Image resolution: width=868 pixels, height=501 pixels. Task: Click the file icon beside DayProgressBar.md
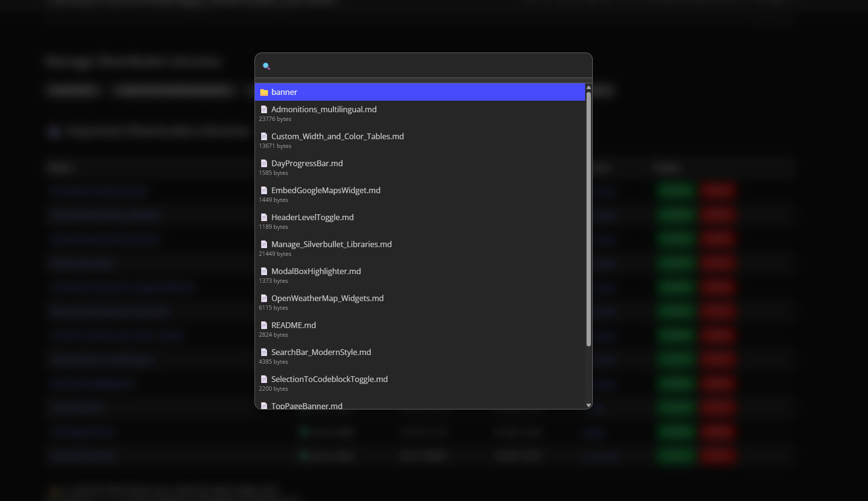(264, 164)
